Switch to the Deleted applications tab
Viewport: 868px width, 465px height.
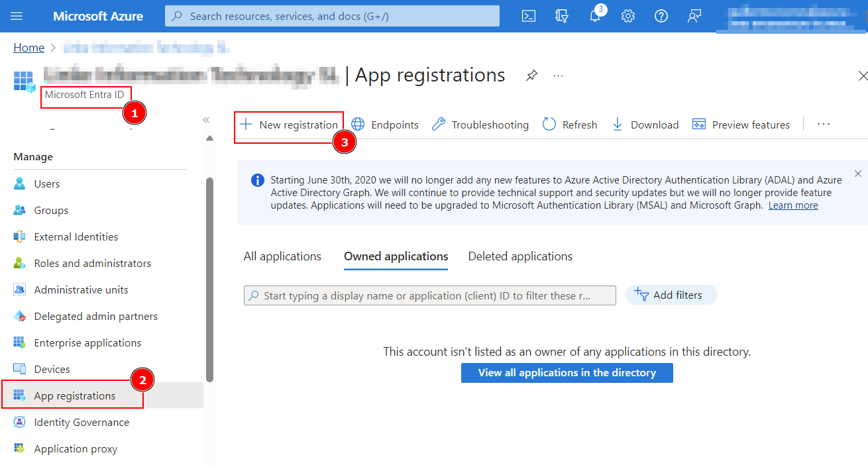point(520,256)
